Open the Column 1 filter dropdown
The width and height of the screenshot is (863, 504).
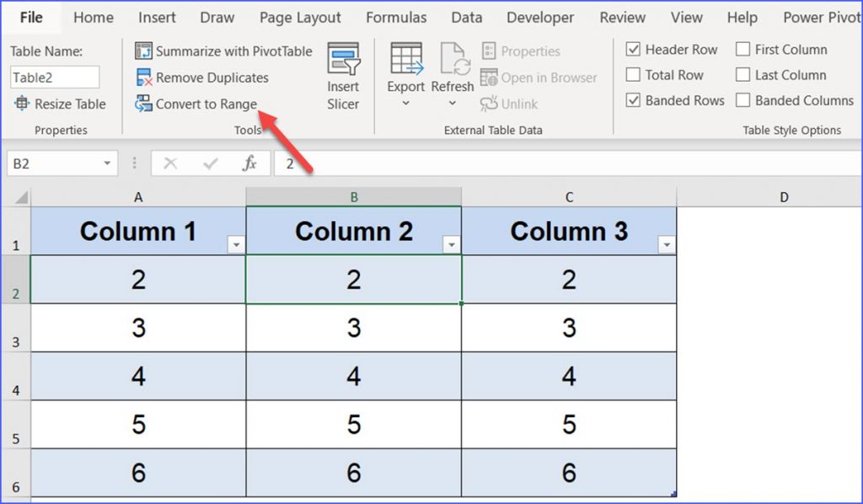point(236,244)
